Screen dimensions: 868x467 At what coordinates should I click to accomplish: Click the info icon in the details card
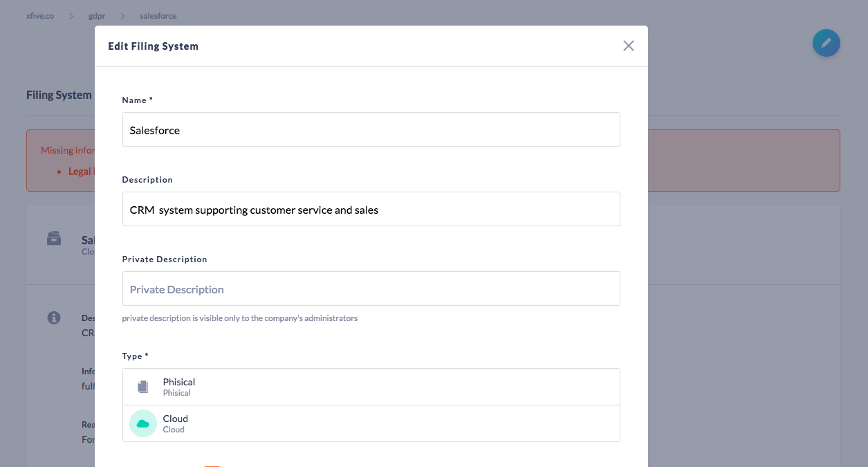[x=53, y=318]
